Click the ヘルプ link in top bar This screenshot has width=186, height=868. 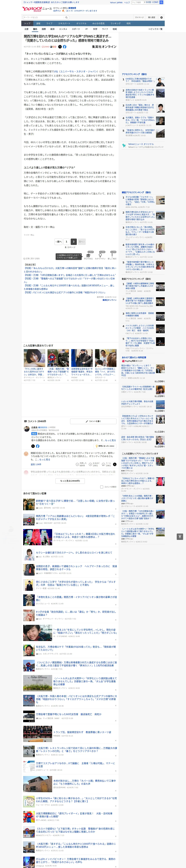point(127,2)
